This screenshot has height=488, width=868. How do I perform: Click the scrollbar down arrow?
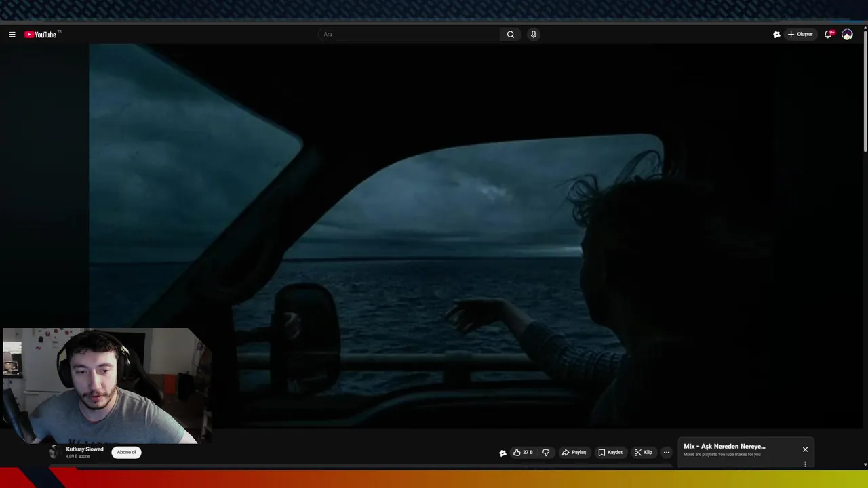[865, 464]
